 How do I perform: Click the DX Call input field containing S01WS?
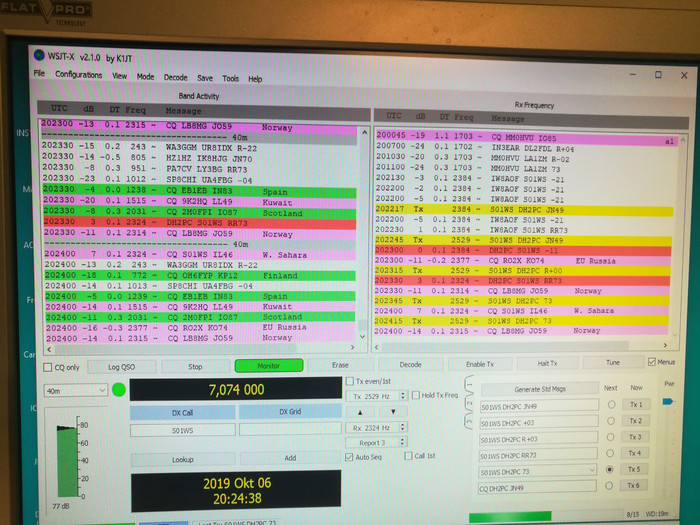click(x=183, y=430)
